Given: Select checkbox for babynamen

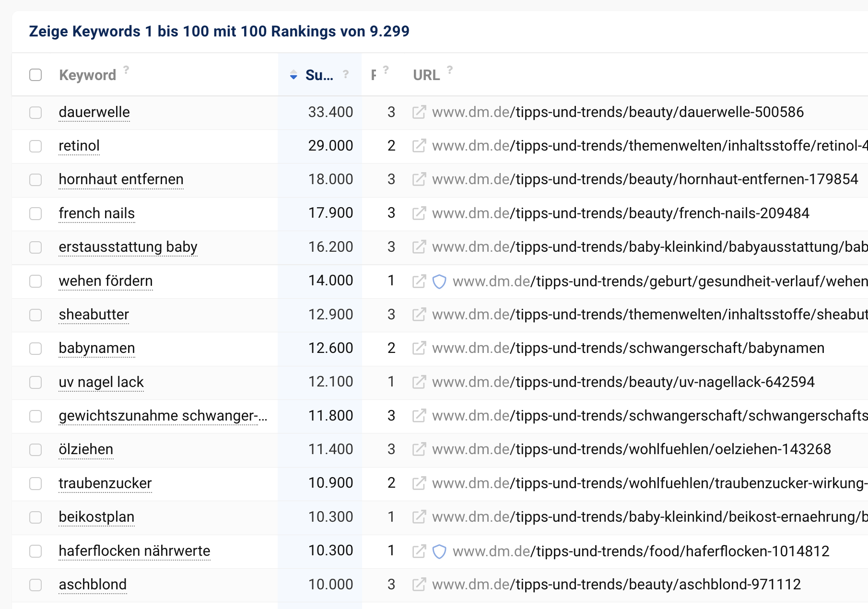Looking at the screenshot, I should tap(35, 349).
